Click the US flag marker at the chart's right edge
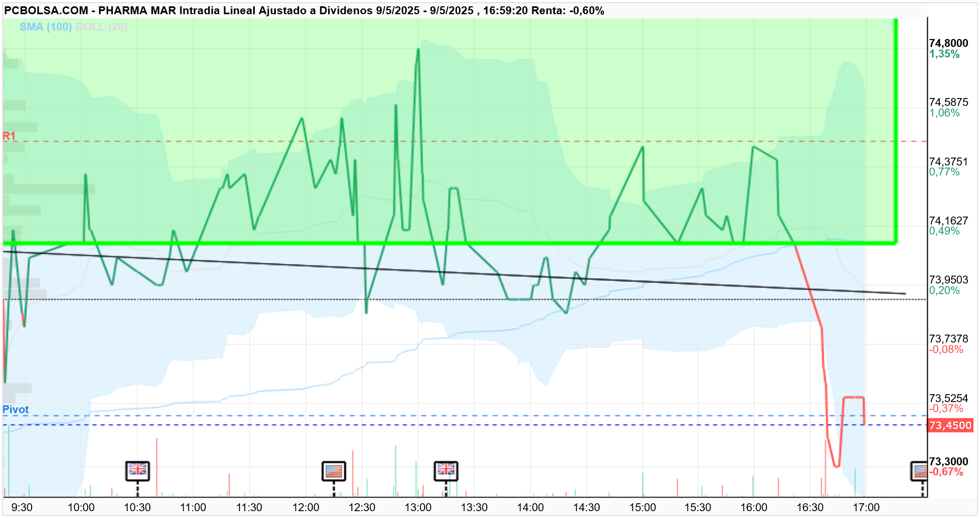The image size is (980, 518). [x=919, y=471]
